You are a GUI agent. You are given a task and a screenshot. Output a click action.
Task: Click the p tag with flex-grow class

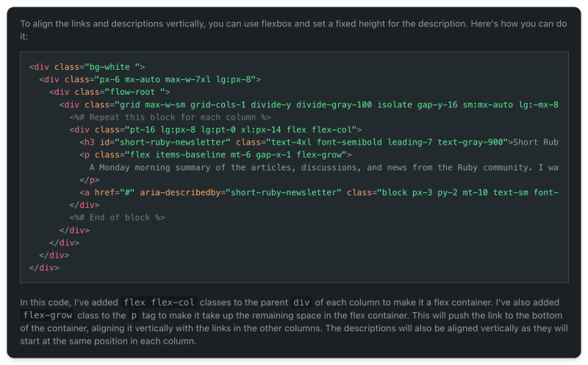(215, 155)
